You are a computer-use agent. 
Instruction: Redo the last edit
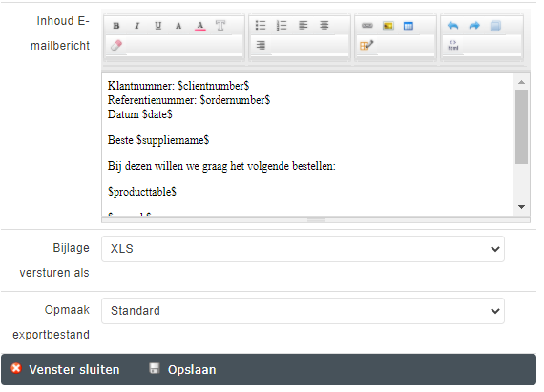pyautogui.click(x=474, y=26)
